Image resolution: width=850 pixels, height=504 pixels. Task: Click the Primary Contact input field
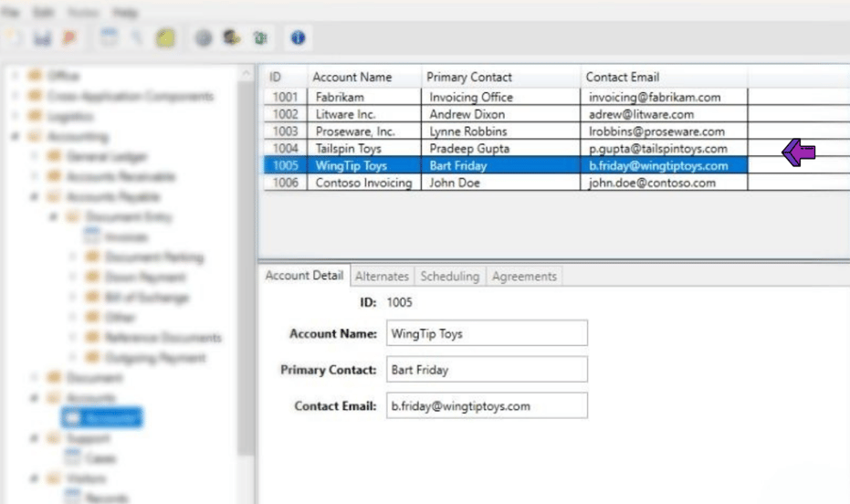coord(487,369)
